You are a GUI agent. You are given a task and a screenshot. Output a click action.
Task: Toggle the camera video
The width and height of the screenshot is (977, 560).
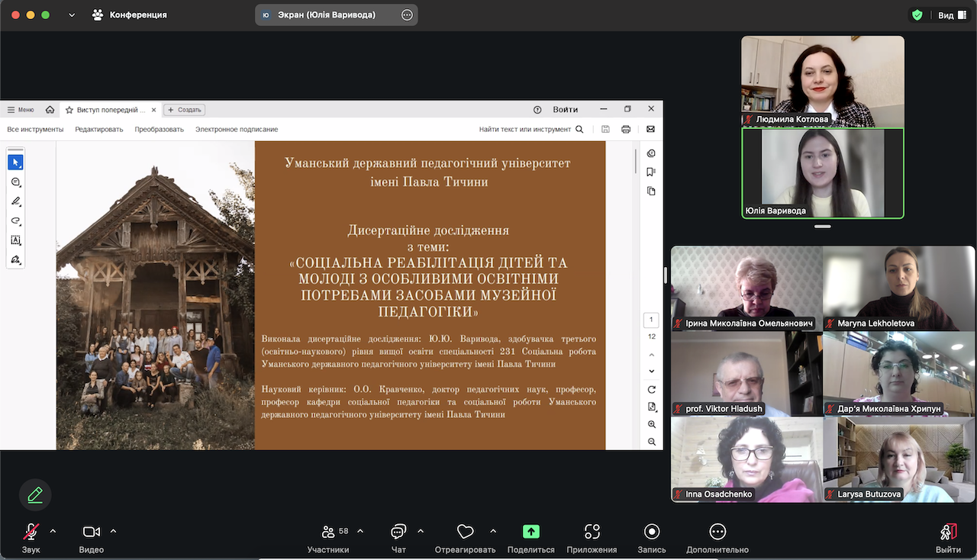point(92,532)
